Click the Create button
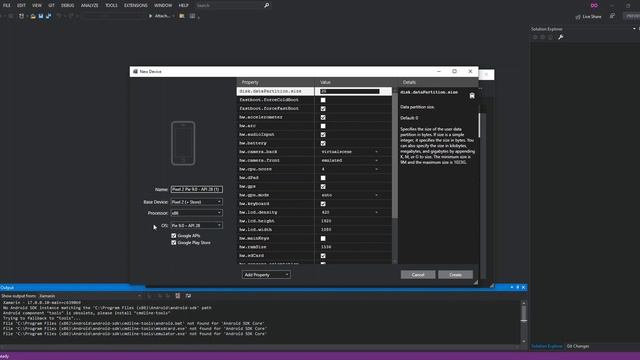 (456, 275)
